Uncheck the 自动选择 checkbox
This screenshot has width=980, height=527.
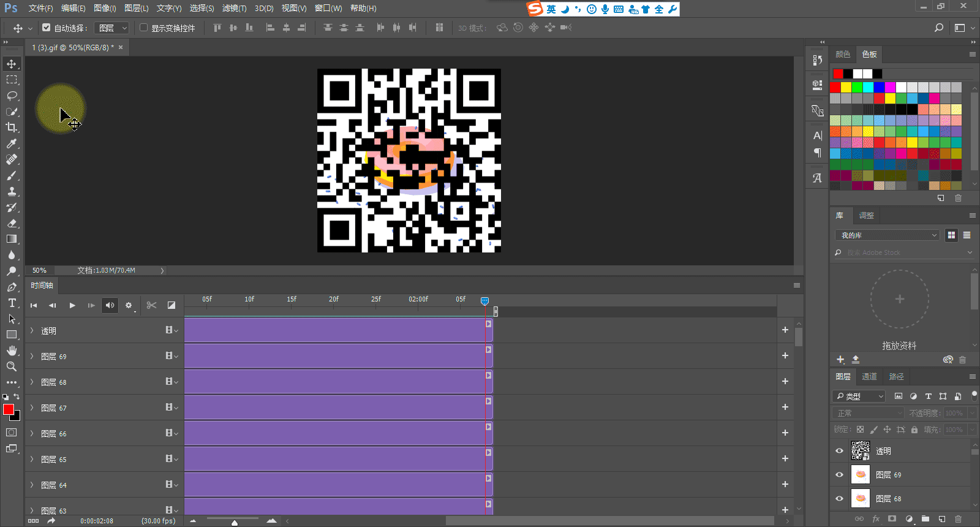tap(46, 28)
